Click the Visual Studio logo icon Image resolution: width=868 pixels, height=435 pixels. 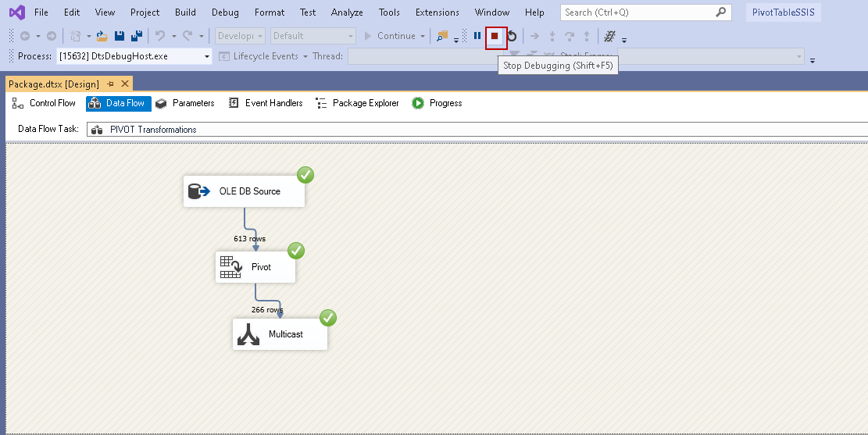point(17,12)
